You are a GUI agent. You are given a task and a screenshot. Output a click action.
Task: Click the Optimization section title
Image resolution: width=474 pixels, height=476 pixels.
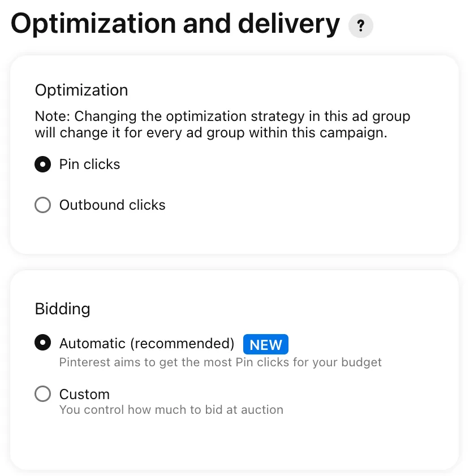tap(81, 90)
